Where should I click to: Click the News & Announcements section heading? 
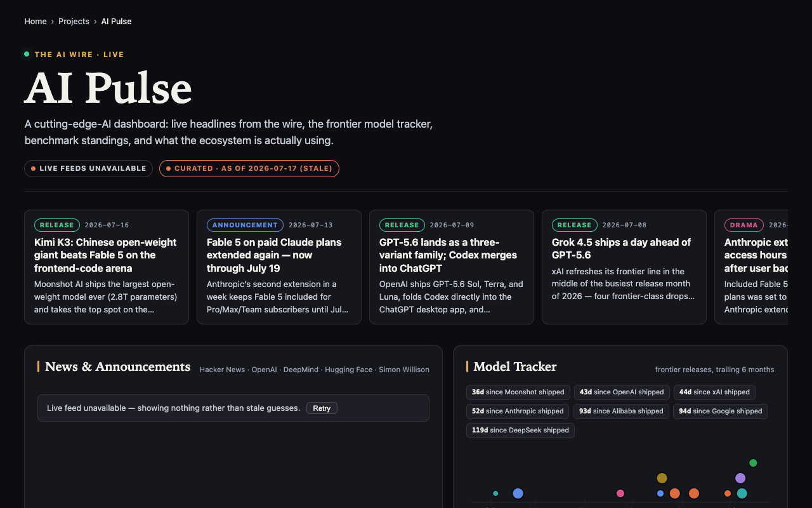point(118,366)
